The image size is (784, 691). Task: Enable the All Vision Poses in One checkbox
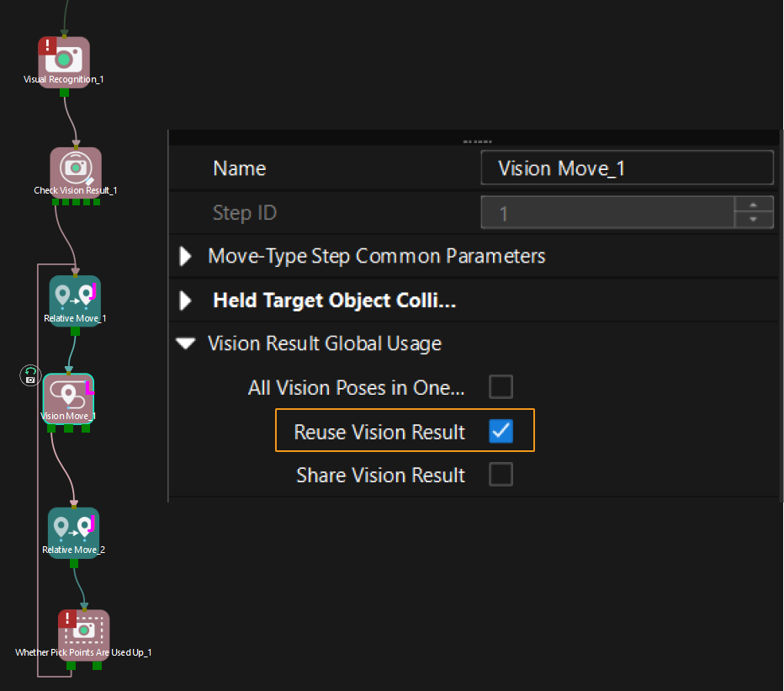501,387
